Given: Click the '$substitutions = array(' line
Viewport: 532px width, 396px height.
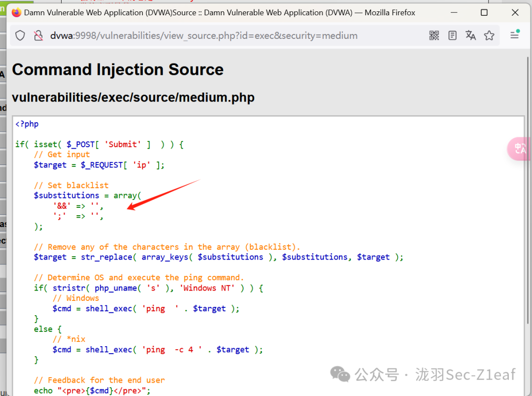Looking at the screenshot, I should (x=87, y=196).
